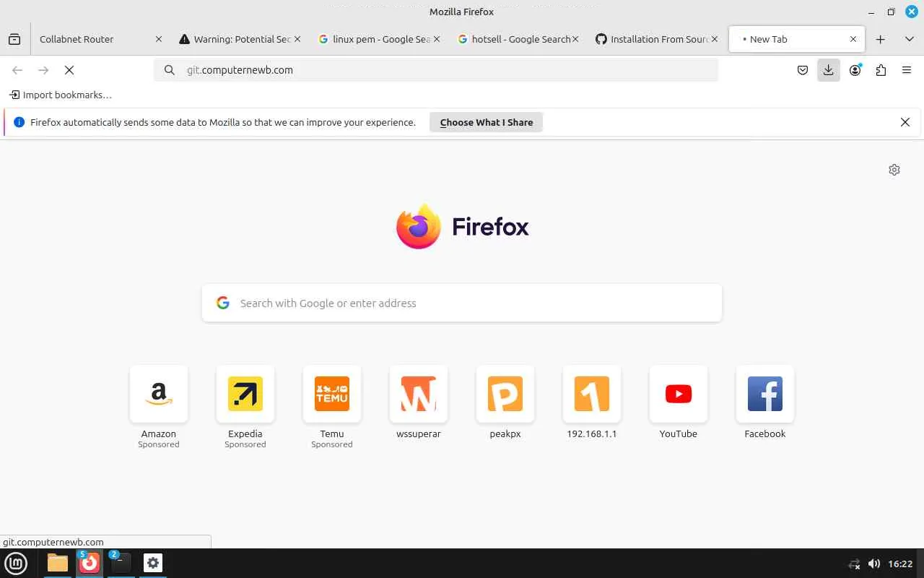The height and width of the screenshot is (578, 924).
Task: Click the search magnifier in the URL bar
Action: pos(170,70)
